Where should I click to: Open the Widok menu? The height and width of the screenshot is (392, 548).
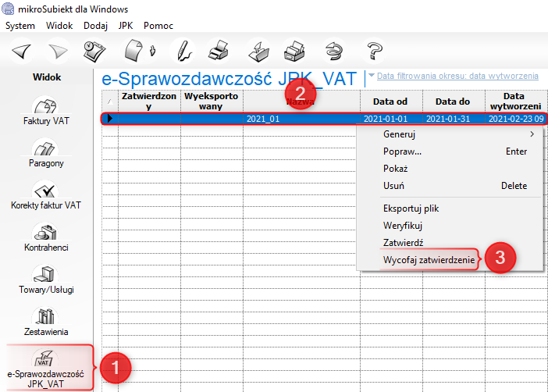pos(59,26)
